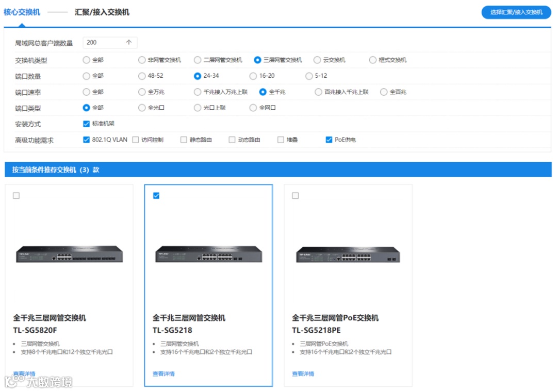Select 全部 for 端口类型
This screenshot has width=557, height=392.
coord(86,108)
